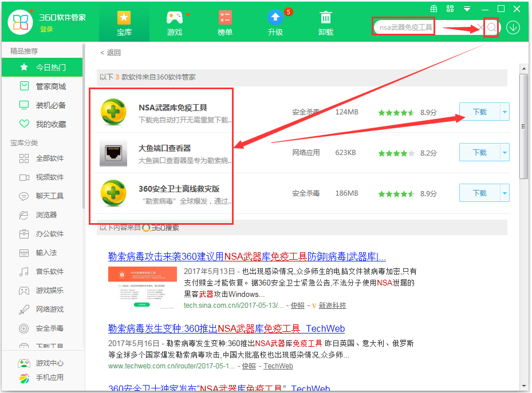532x393 pixels.
Task: Open the 卸载 uninstall tab
Action: click(326, 23)
